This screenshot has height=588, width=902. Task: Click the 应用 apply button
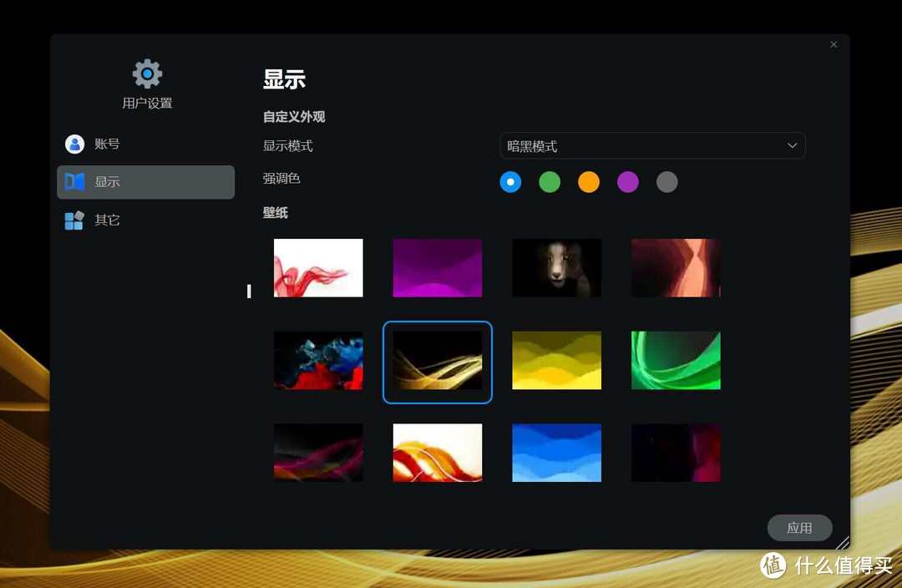[799, 528]
